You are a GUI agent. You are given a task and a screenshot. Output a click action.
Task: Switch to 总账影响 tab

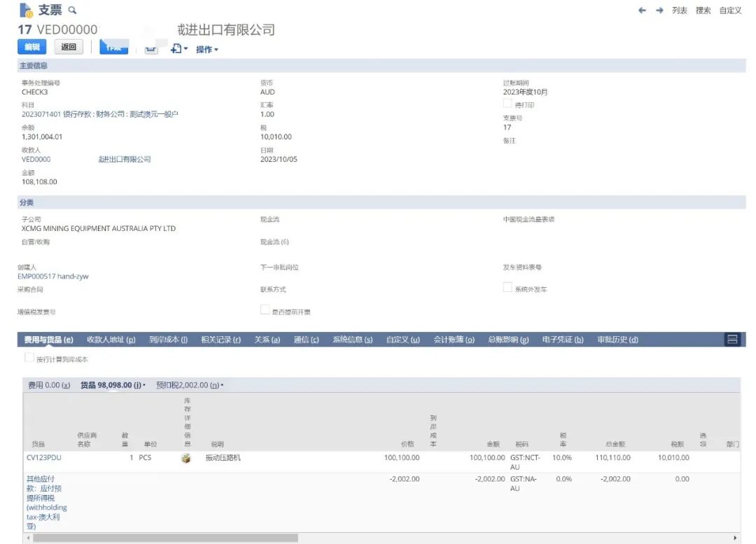tap(508, 340)
